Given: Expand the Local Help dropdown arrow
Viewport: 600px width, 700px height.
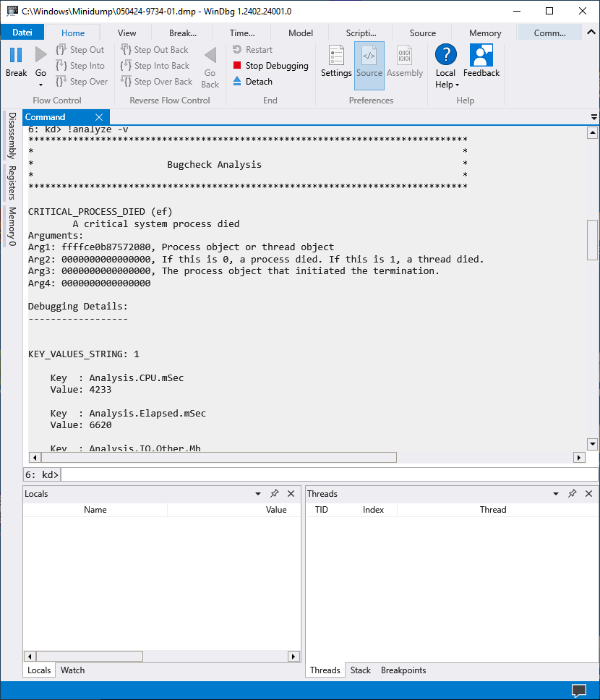Looking at the screenshot, I should [457, 85].
